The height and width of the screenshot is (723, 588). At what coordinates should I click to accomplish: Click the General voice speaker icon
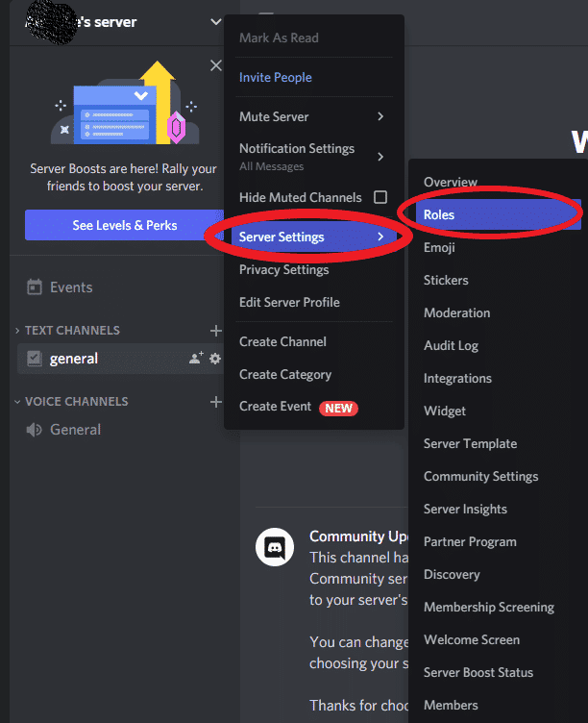[34, 430]
